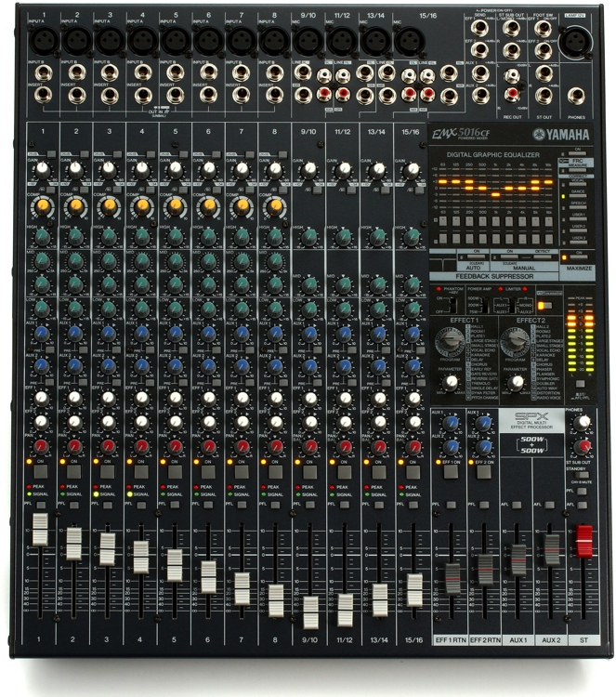Screen dimensions: 616x697
Task: Click the EFF 1 RTN fader
Action: coord(452,579)
